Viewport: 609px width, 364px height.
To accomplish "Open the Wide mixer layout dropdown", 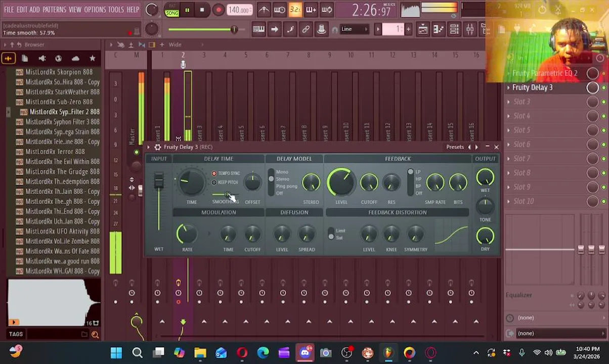I will [175, 44].
